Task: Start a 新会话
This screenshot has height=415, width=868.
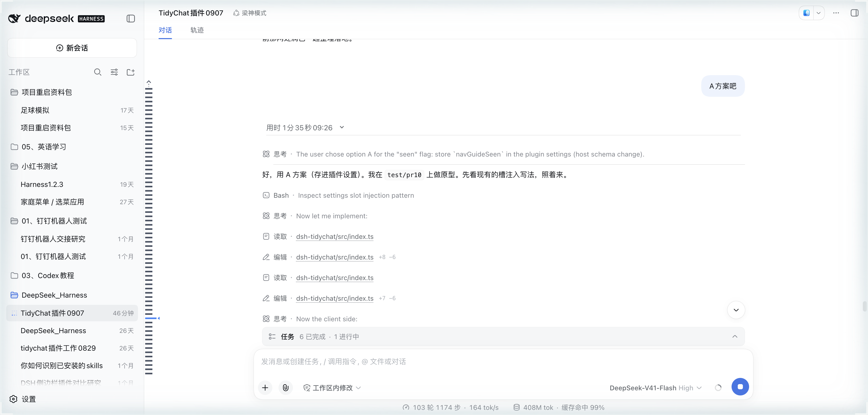Action: pyautogui.click(x=72, y=48)
